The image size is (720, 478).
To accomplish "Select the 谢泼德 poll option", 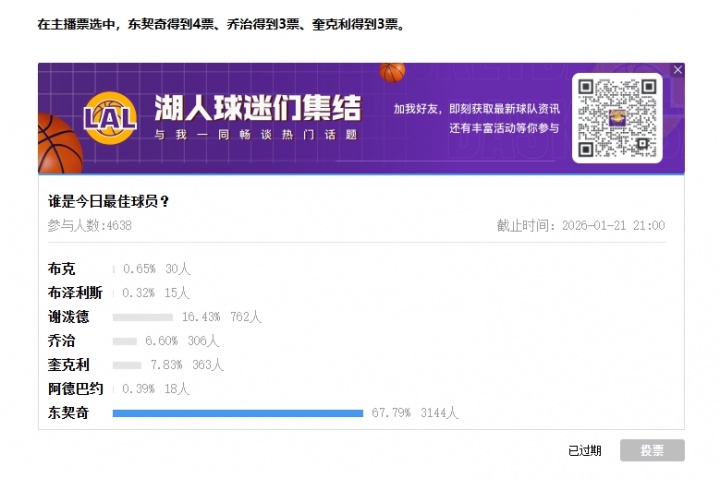I will point(68,317).
